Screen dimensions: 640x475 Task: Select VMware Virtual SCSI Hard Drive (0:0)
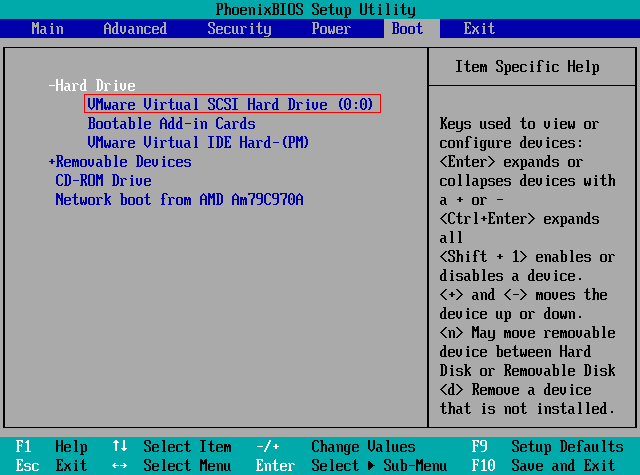(x=232, y=104)
